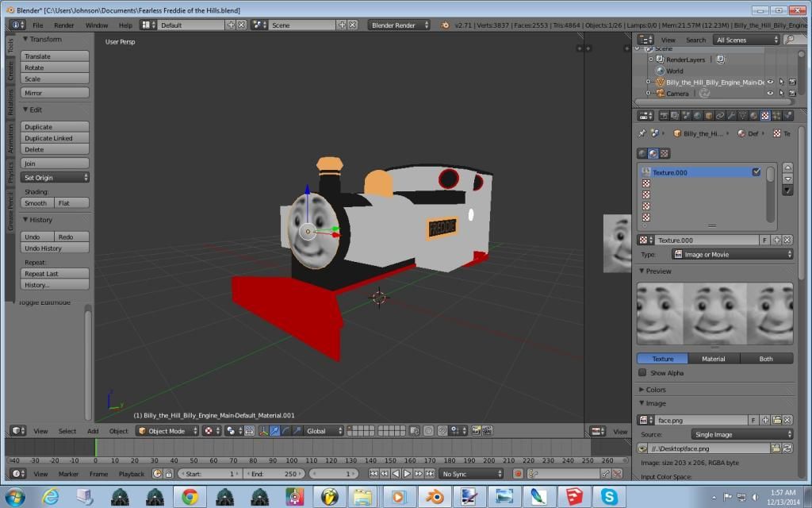812x508 pixels.
Task: Launch Blender from the Windows taskbar
Action: (434, 497)
